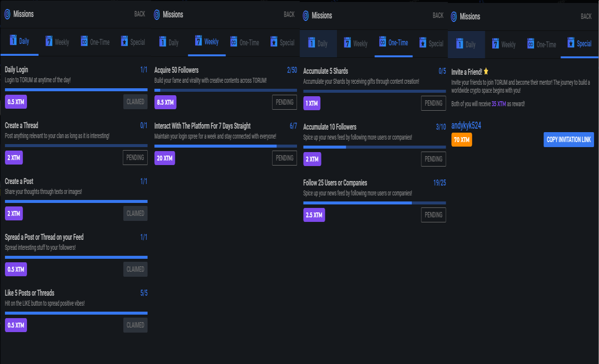Screen dimensions: 599x364
Task: Click the Special star icon in the One-Time panel
Action: coord(422,43)
